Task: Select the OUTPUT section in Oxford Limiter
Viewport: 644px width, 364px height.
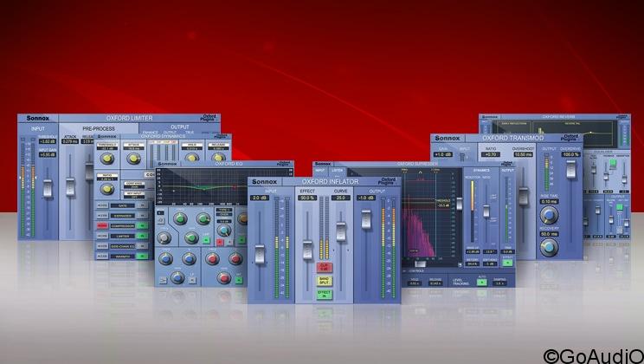Action: [180, 127]
